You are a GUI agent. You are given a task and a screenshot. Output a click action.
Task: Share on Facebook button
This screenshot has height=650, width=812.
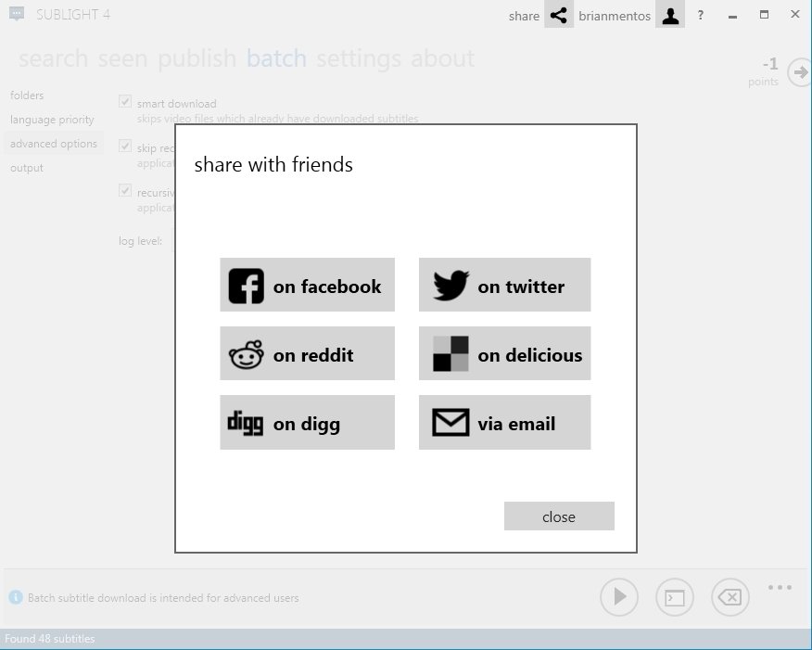[307, 285]
